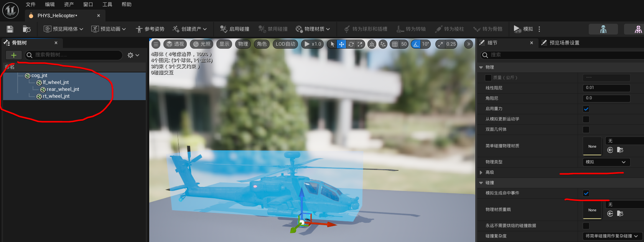The image size is (644, 242).
Task: Choose the rotate tool in viewport
Action: [x=351, y=44]
